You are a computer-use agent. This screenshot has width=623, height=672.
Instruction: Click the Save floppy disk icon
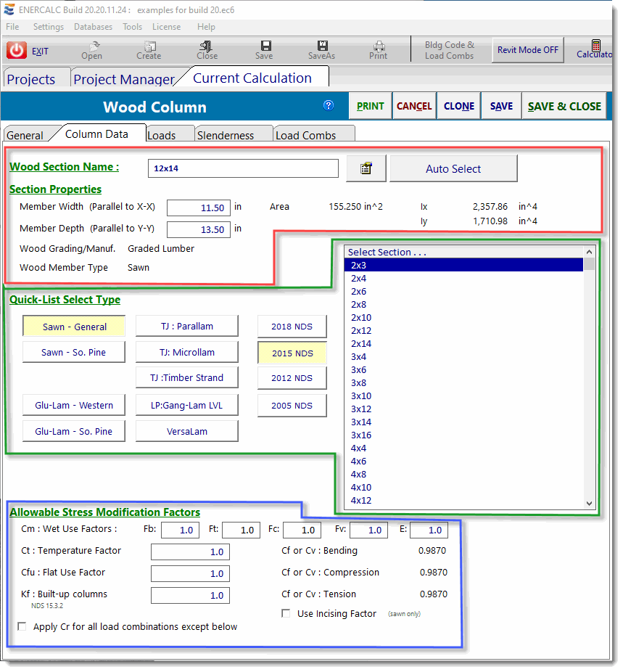coord(265,46)
